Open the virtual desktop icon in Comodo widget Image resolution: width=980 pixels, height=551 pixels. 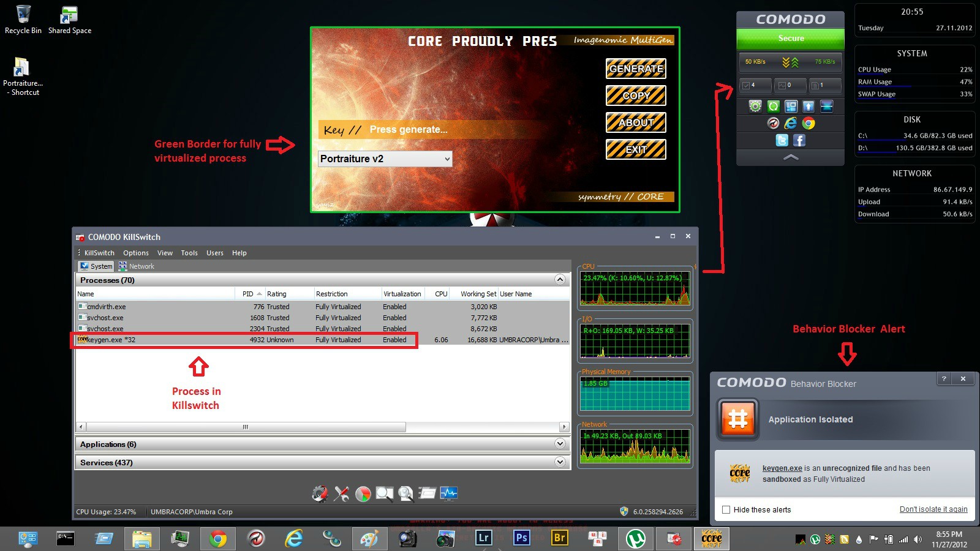[x=791, y=107]
